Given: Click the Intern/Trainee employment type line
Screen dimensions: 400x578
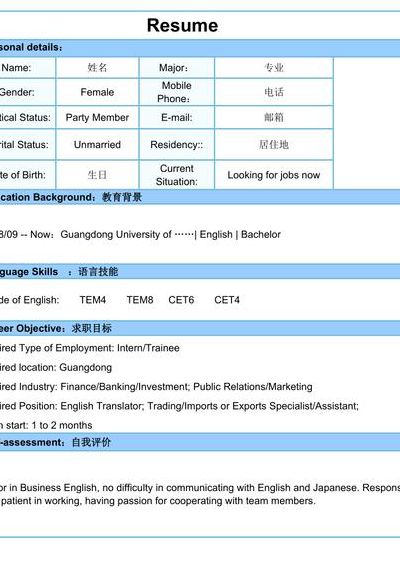Looking at the screenshot, I should [90, 348].
